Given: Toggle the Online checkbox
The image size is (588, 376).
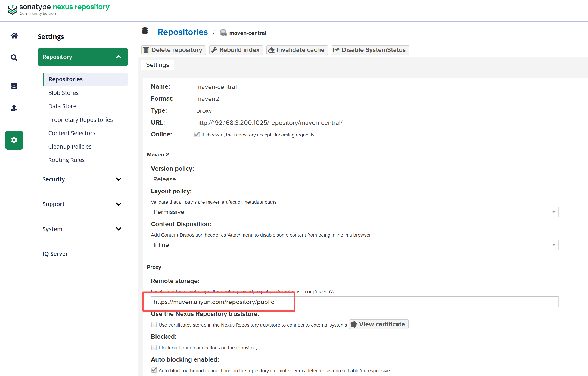Looking at the screenshot, I should pyautogui.click(x=197, y=135).
